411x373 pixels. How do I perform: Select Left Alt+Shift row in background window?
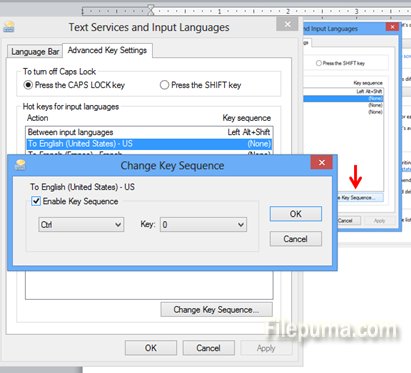coord(343,91)
